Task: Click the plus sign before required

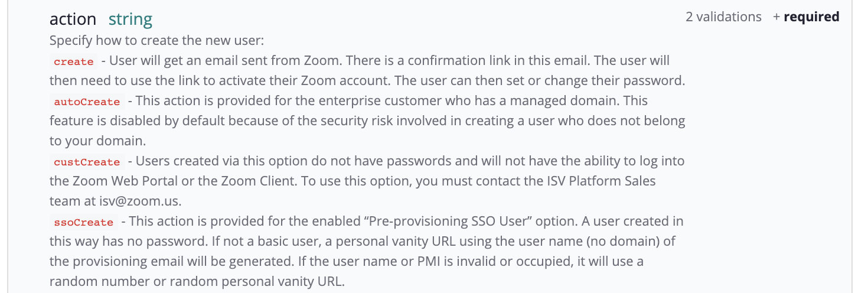Action: click(776, 17)
